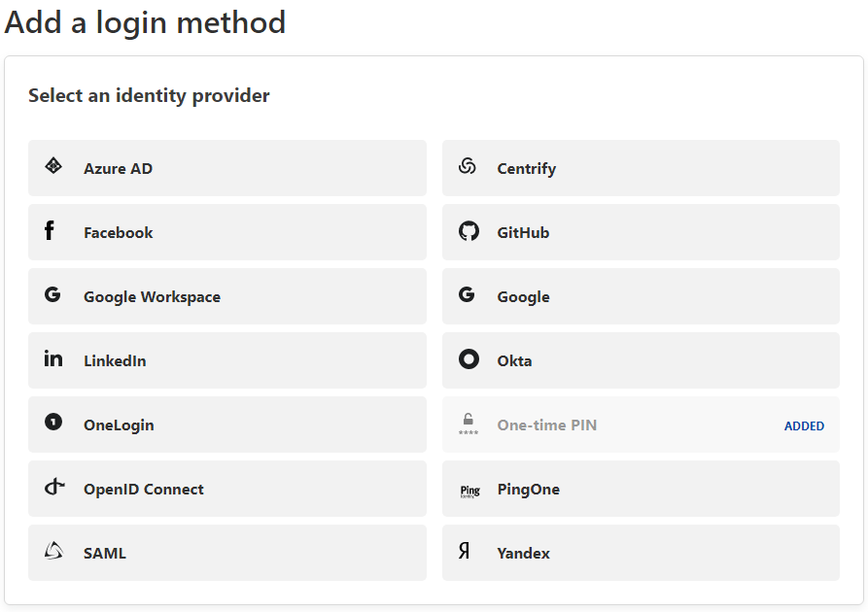Select the "SAML" label text
The image size is (868, 612).
[105, 554]
